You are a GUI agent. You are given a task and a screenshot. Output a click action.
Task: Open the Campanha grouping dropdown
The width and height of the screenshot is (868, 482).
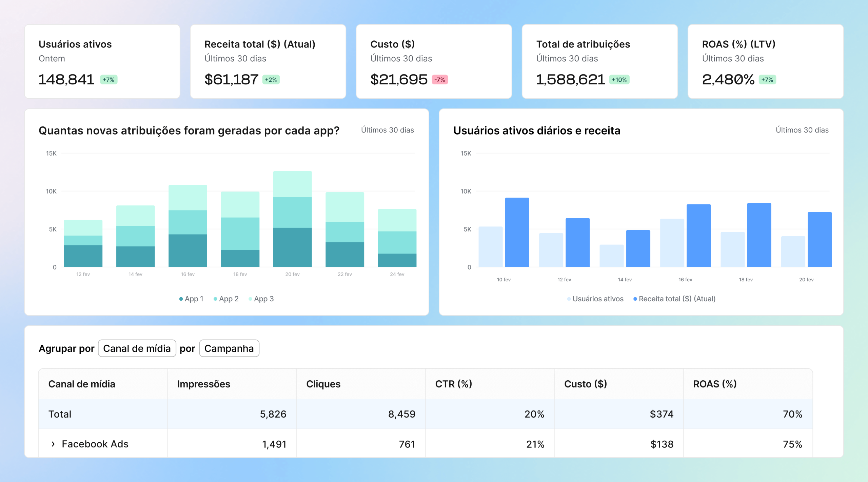pyautogui.click(x=229, y=348)
